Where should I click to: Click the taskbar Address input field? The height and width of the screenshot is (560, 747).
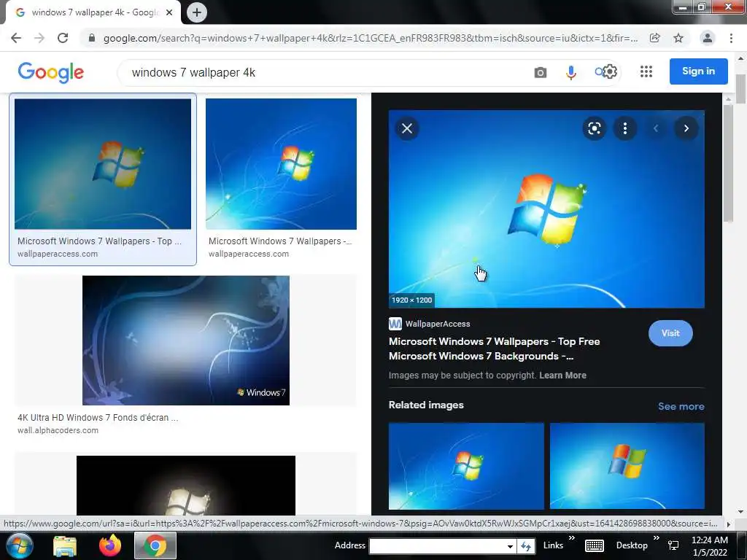coord(438,545)
